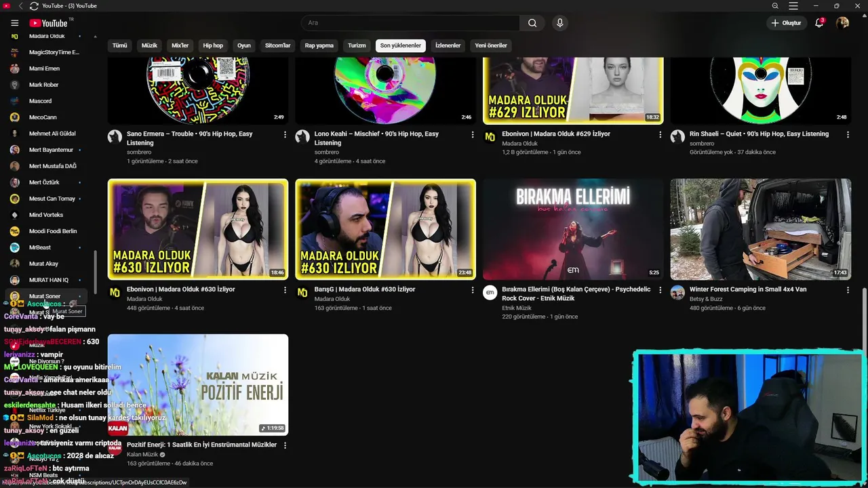Open Mascord subscription in sidebar
Viewport: 868px width, 488px height.
click(x=47, y=101)
